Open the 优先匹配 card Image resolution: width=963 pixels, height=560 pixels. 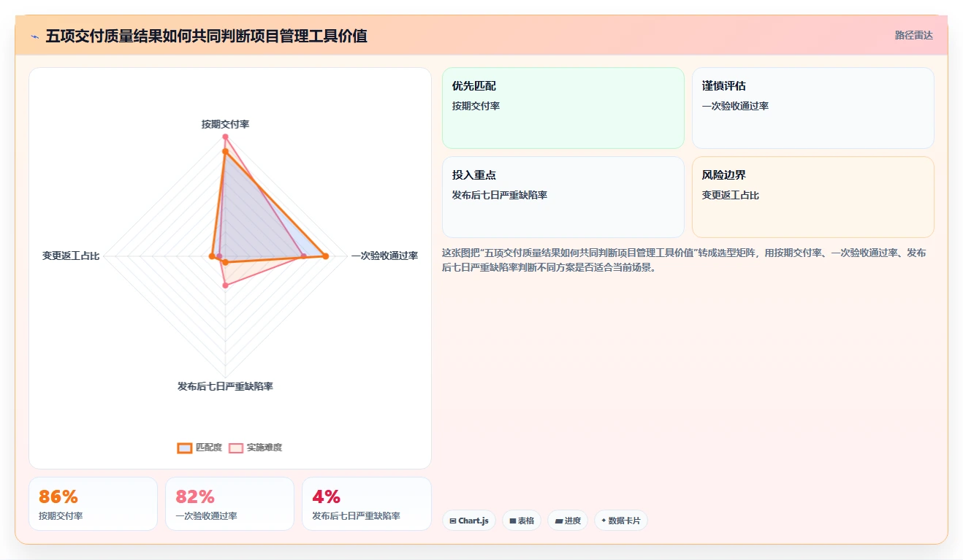click(x=563, y=108)
